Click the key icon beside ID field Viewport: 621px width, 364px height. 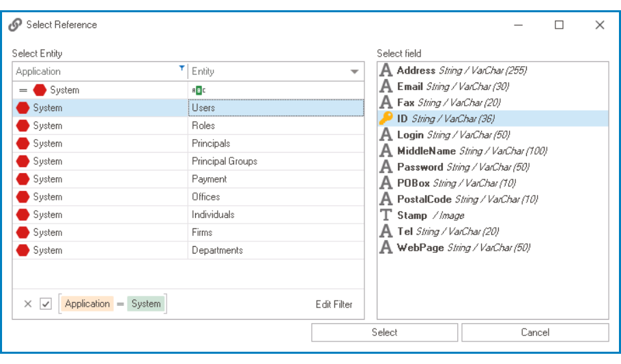pyautogui.click(x=386, y=119)
